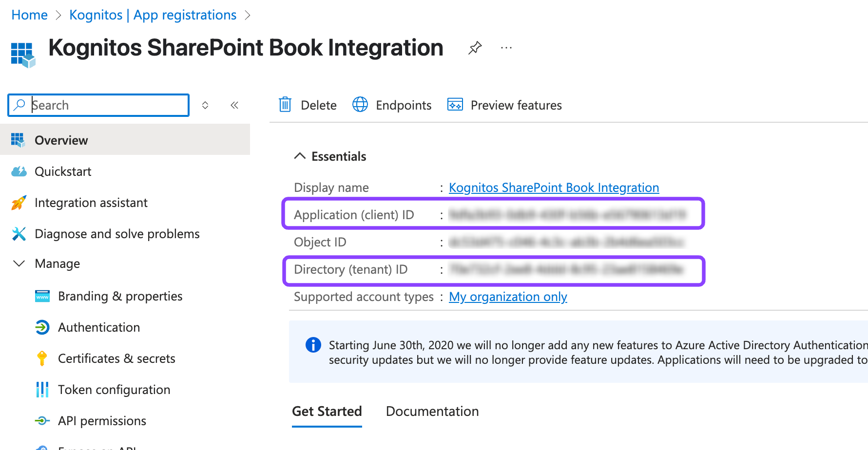Image resolution: width=868 pixels, height=450 pixels.
Task: Click the Preview features icon
Action: pyautogui.click(x=455, y=105)
